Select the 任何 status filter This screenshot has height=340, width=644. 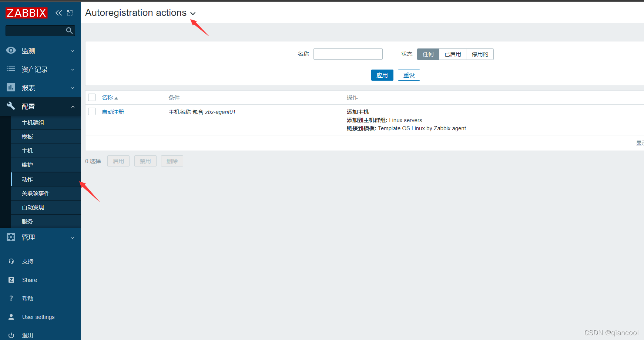tap(428, 54)
